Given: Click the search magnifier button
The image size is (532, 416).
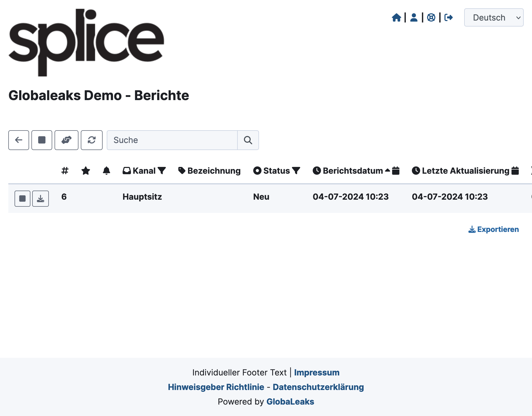Looking at the screenshot, I should (x=248, y=140).
